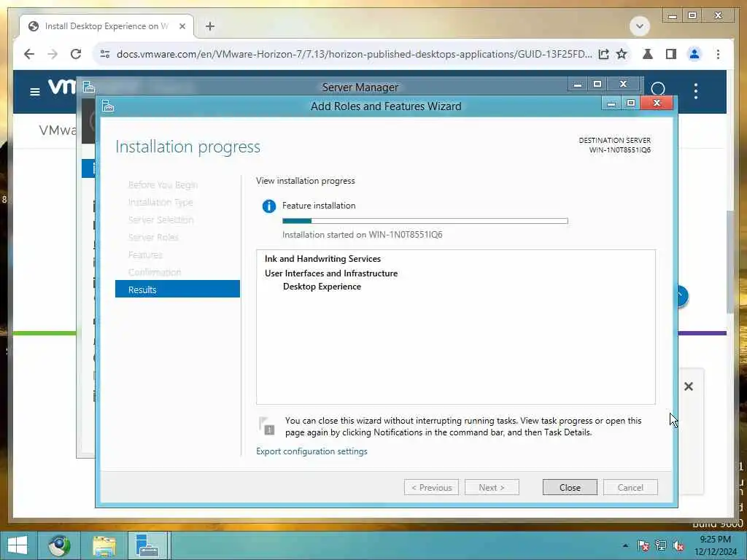The image size is (747, 560).
Task: Open File Explorer from the taskbar
Action: (104, 545)
